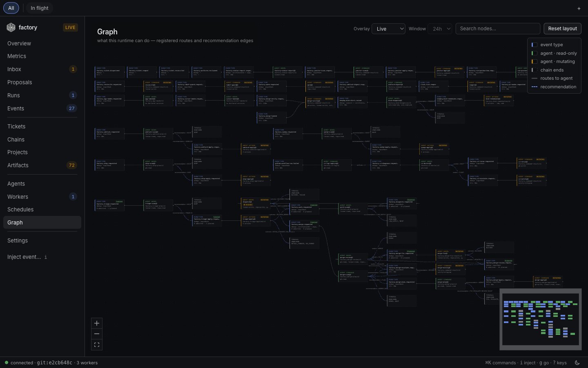Click git:e2cb648c in status bar
Image resolution: width=588 pixels, height=368 pixels.
[54, 363]
